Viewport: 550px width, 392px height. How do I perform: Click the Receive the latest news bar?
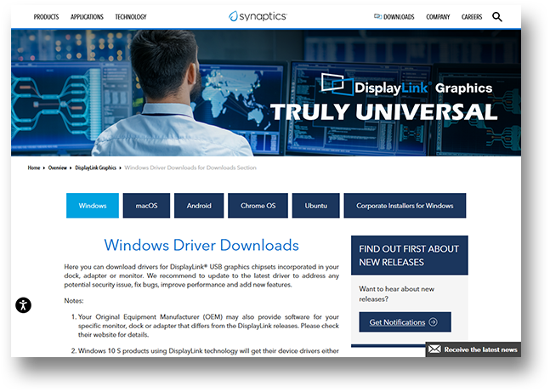[x=473, y=349]
